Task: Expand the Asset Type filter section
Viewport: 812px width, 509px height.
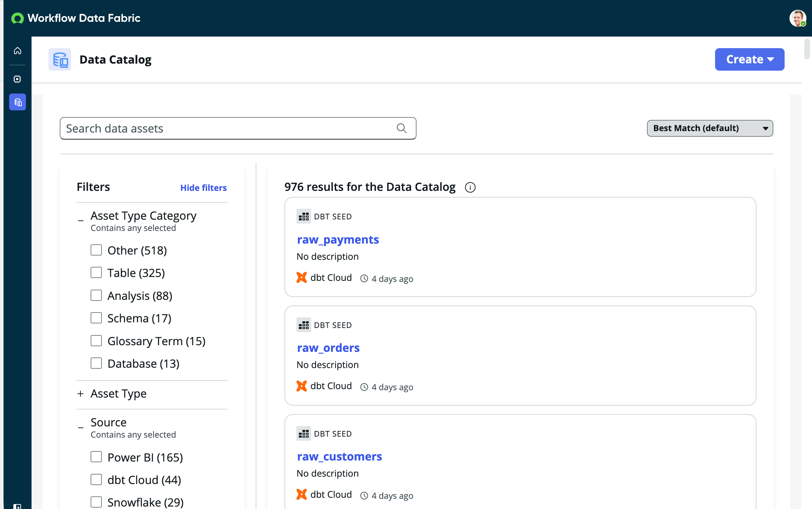Action: point(80,394)
